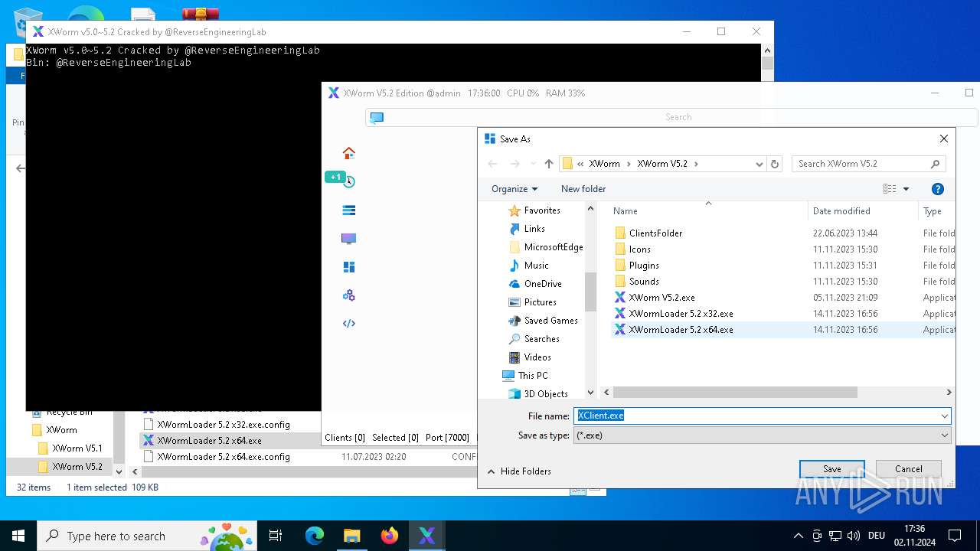The height and width of the screenshot is (551, 980).
Task: Open Microsoft Edge from taskbar
Action: (315, 536)
